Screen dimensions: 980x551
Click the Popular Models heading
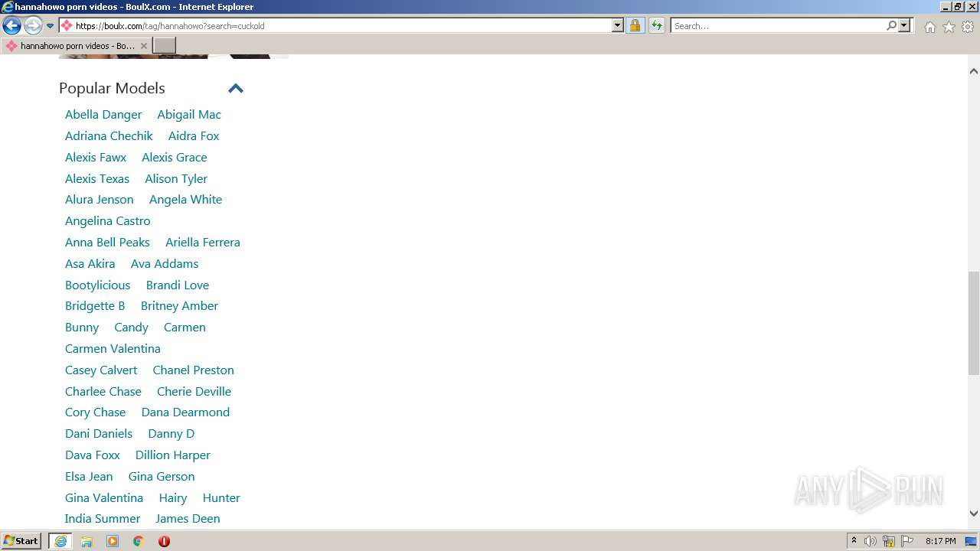(112, 88)
